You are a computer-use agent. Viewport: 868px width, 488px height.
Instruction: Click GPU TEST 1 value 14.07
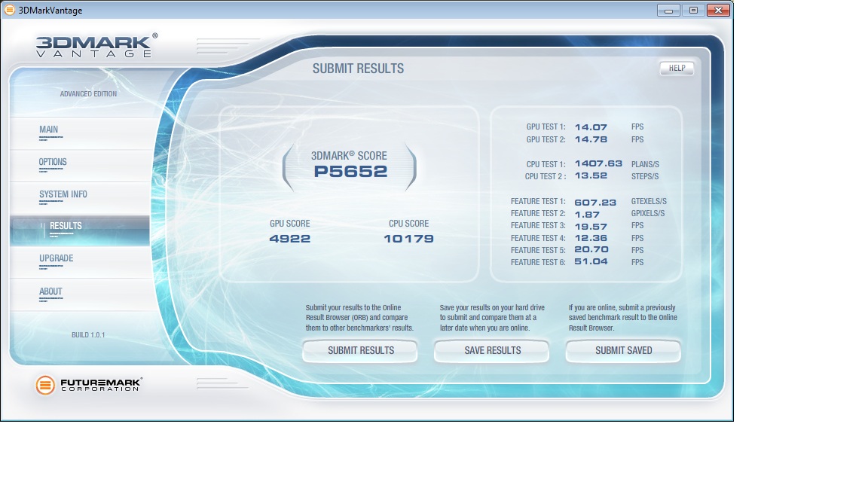click(x=591, y=127)
